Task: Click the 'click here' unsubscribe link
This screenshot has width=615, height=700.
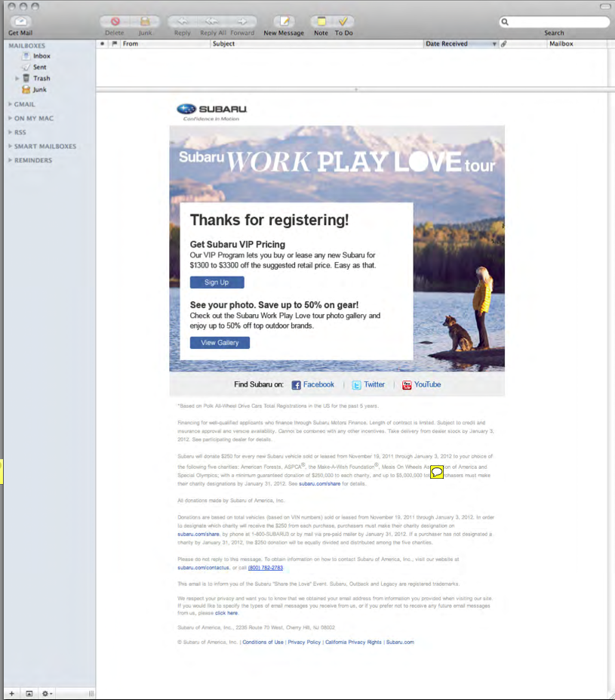Action: coord(226,613)
